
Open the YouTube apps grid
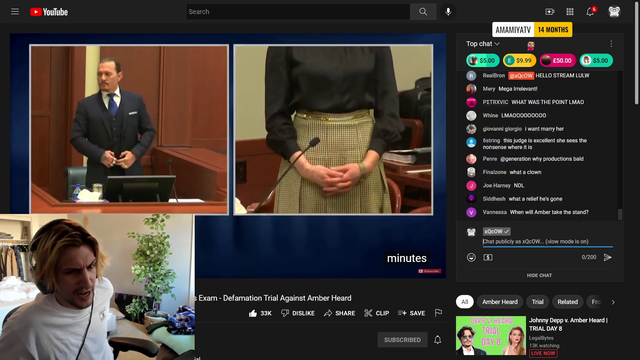pyautogui.click(x=570, y=12)
